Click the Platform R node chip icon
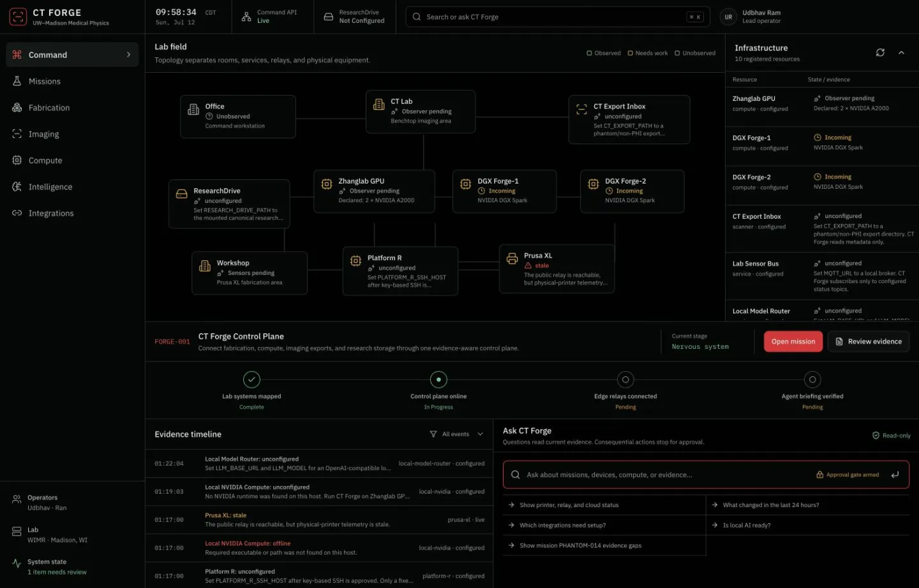This screenshot has width=919, height=588. point(355,261)
